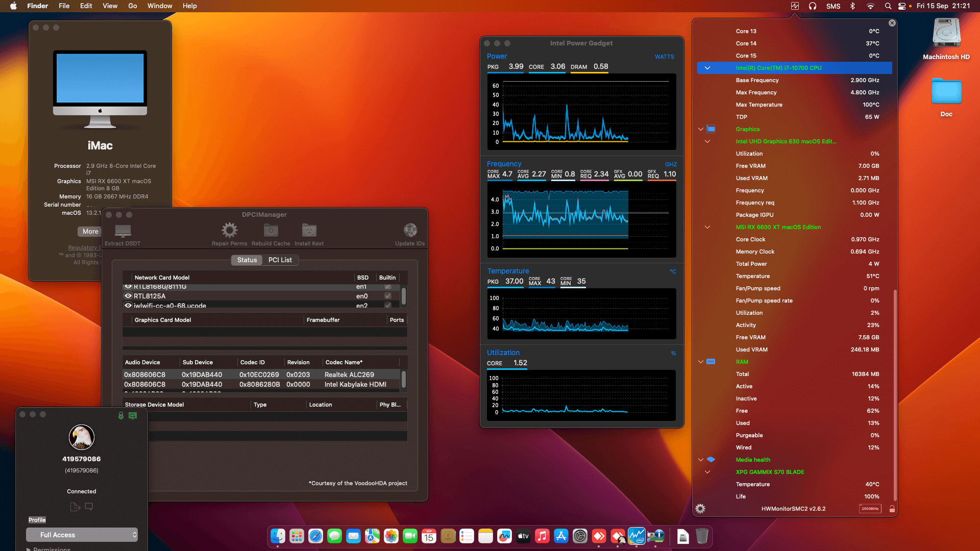Open Intel Power Gadget from the Dock
This screenshot has height=551, width=980.
[637, 536]
